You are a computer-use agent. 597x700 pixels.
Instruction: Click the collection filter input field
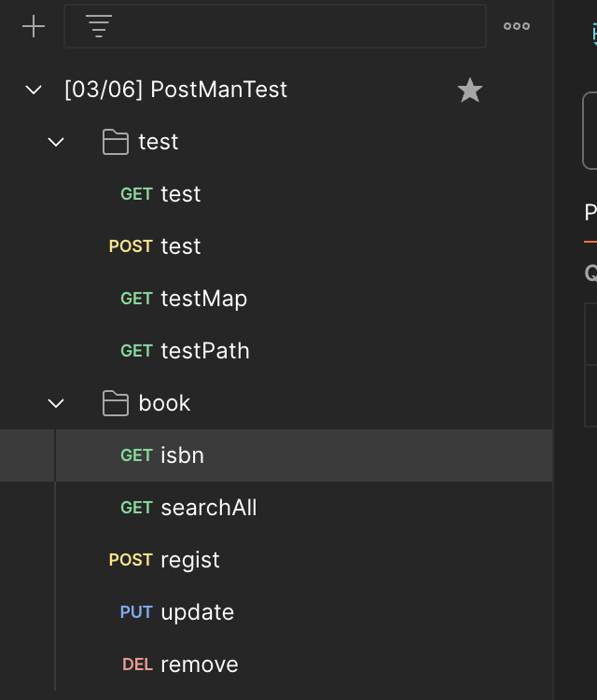pyautogui.click(x=298, y=26)
